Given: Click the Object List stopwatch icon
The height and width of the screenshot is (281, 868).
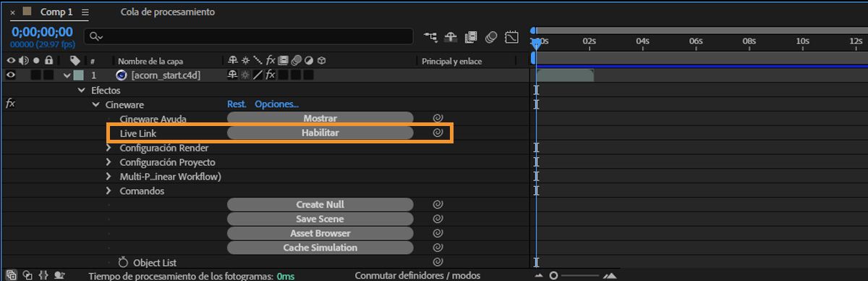Looking at the screenshot, I should 123,262.
